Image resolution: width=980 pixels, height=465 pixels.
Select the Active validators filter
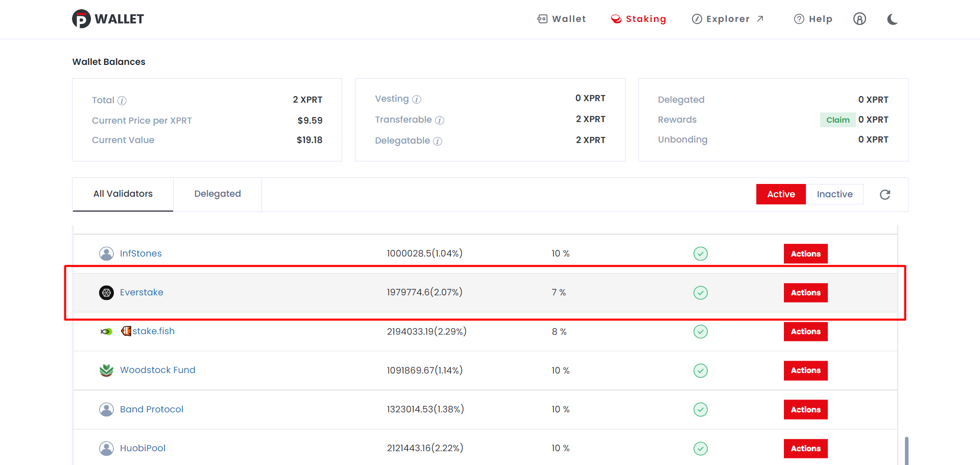pyautogui.click(x=781, y=194)
